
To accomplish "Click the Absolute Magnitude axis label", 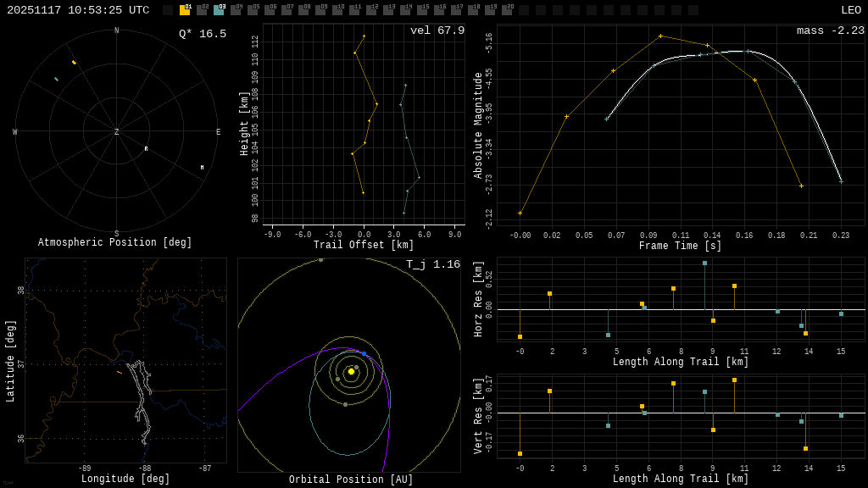I will pos(478,125).
